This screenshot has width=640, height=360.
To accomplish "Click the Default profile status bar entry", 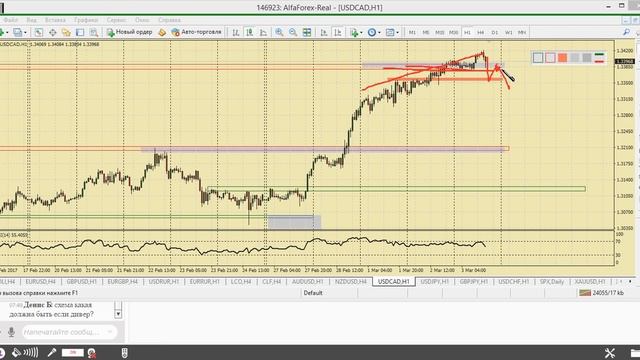I will click(313, 293).
